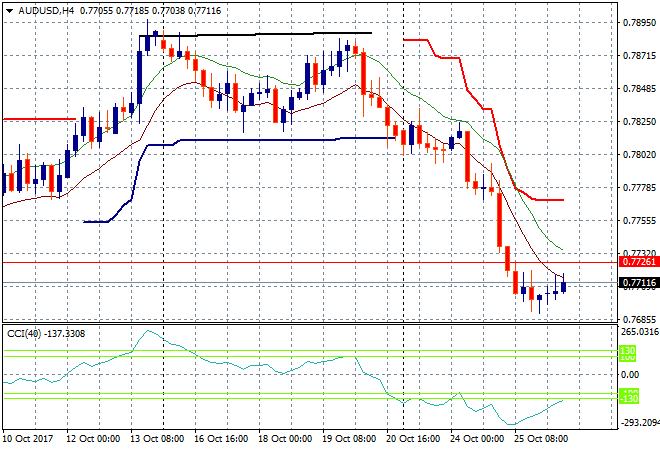Click the AUDUSD,H4 chart title text
Image resolution: width=660 pixels, height=450 pixels.
[46, 11]
